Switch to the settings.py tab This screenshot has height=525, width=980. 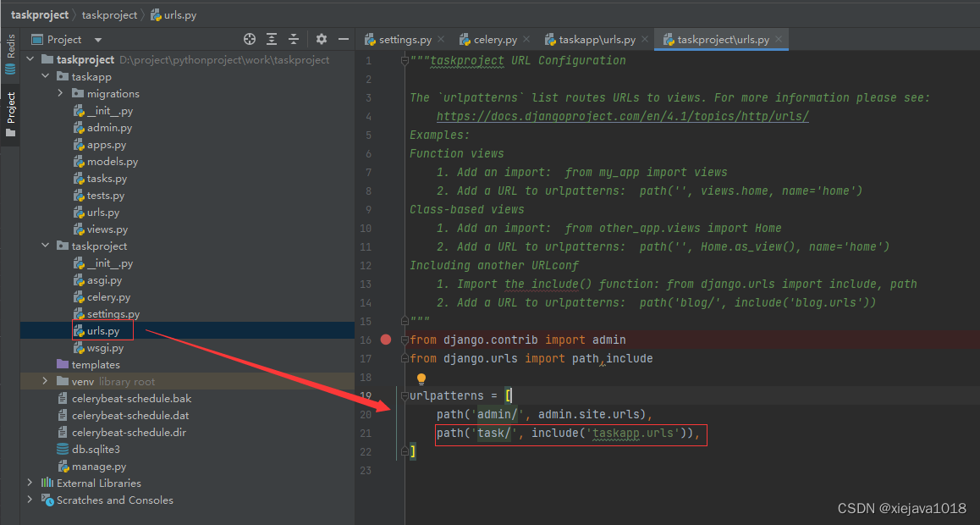pos(405,40)
